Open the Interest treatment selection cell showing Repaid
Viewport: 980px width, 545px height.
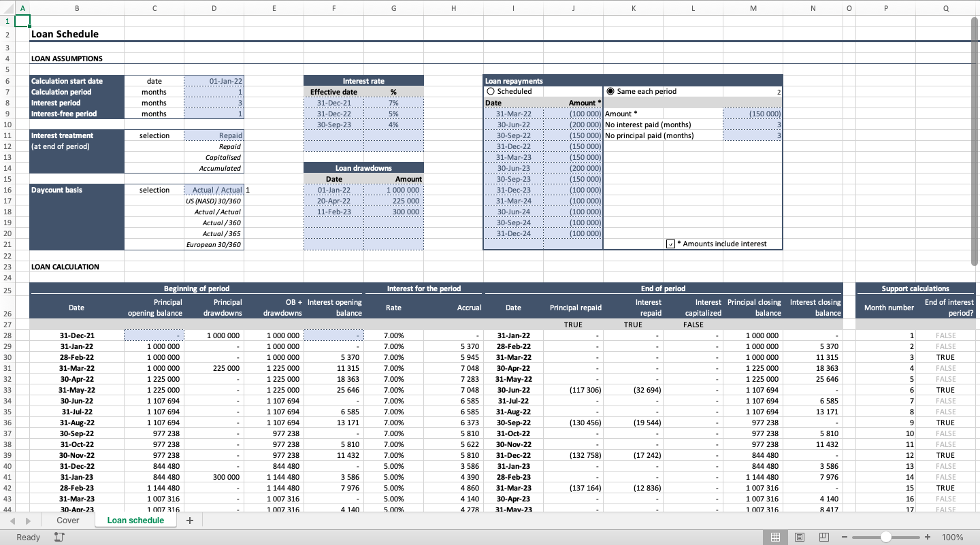[214, 135]
